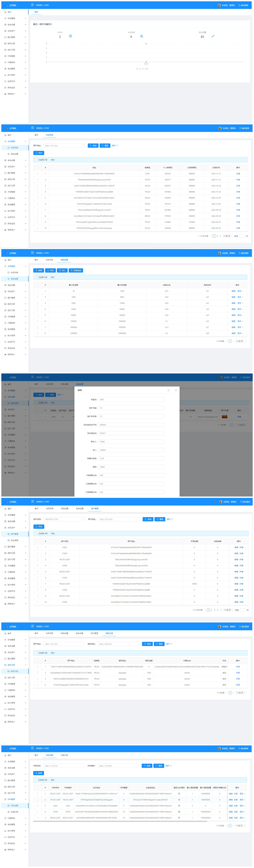254x868 pixels.
Task: Switch to the 充值记录 tab
Action: (64, 755)
